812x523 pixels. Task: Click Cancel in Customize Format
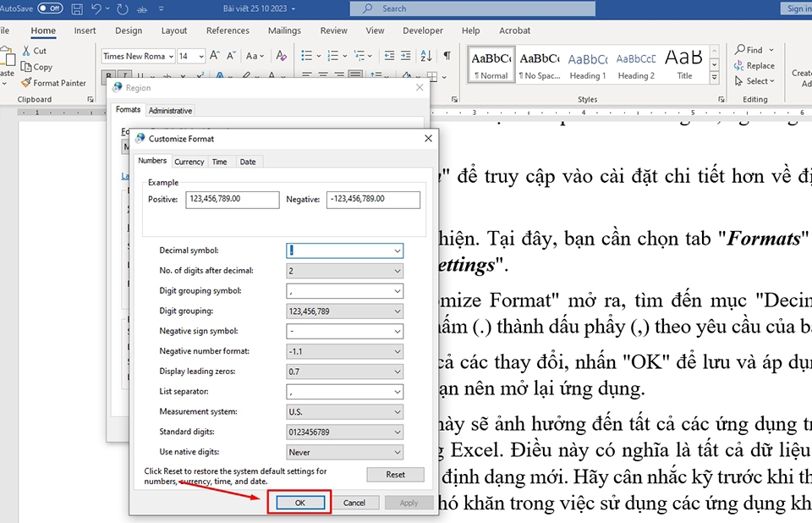pos(354,503)
